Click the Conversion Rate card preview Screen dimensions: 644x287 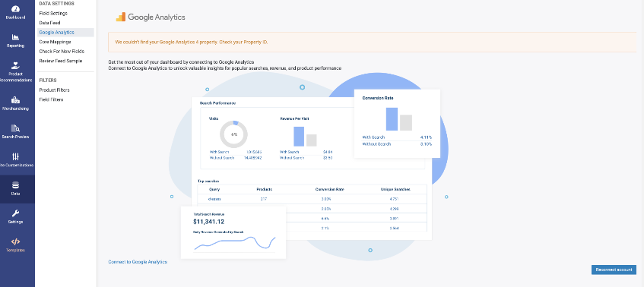coord(397,124)
